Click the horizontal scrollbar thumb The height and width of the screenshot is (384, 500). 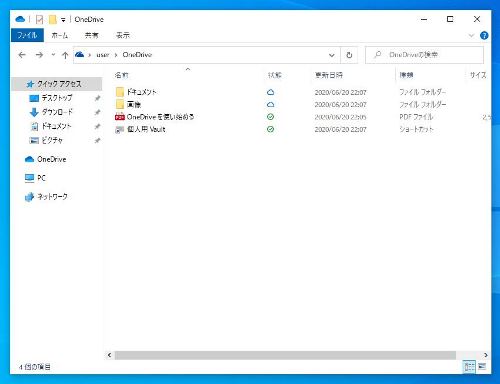(x=285, y=355)
